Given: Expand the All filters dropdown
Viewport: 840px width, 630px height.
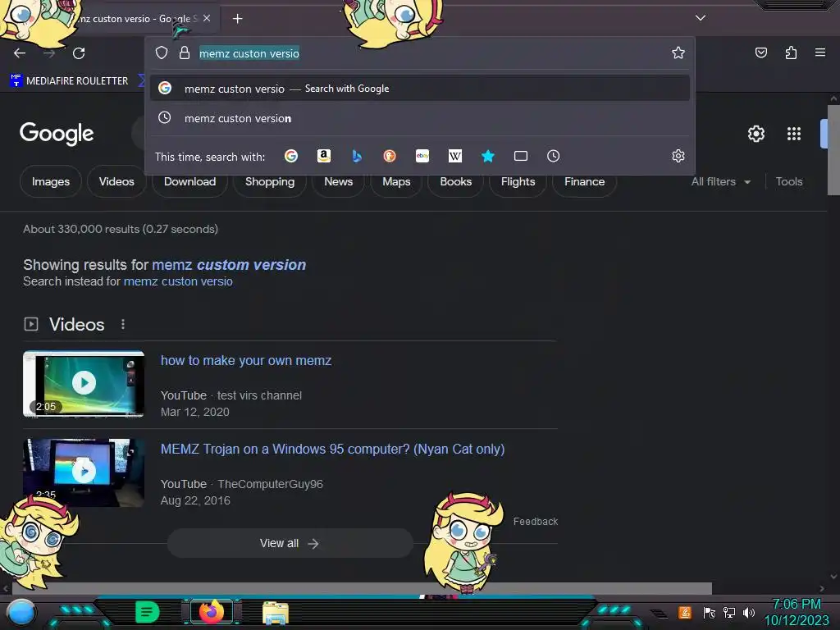Looking at the screenshot, I should [x=720, y=181].
